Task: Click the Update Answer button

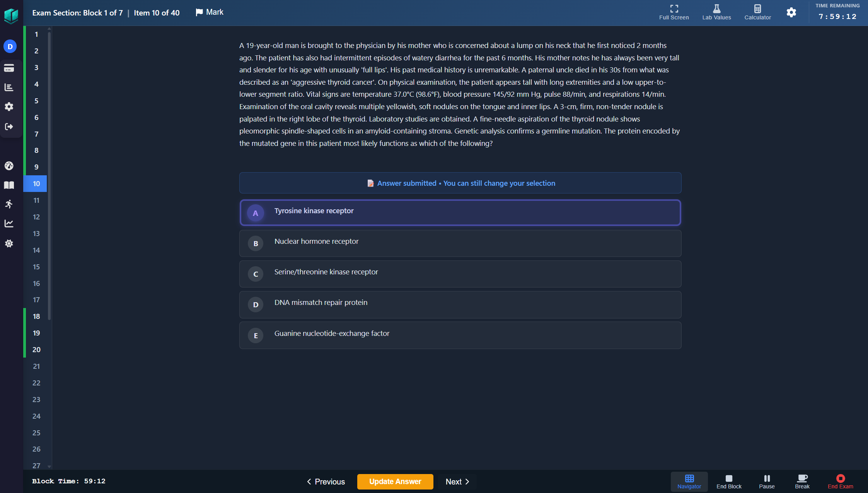Action: [x=395, y=481]
